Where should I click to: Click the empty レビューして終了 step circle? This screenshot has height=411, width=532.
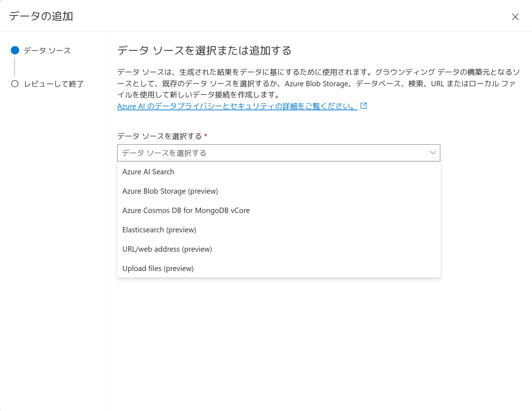15,84
